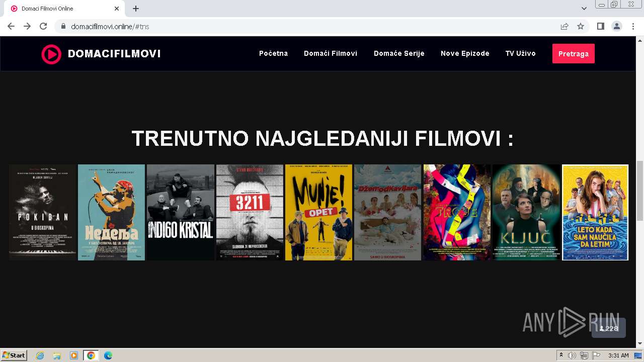644x362 pixels.
Task: Launch Internet Explorer from taskbar
Action: tap(40, 355)
